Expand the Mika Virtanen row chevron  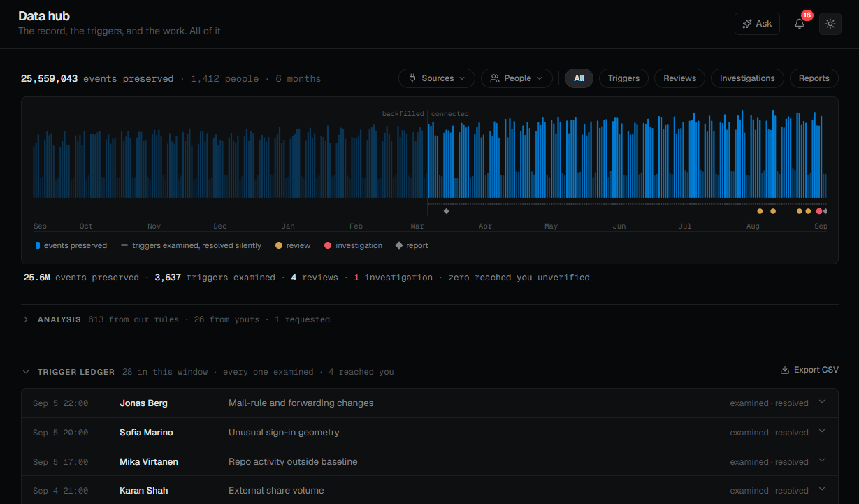pyautogui.click(x=822, y=461)
